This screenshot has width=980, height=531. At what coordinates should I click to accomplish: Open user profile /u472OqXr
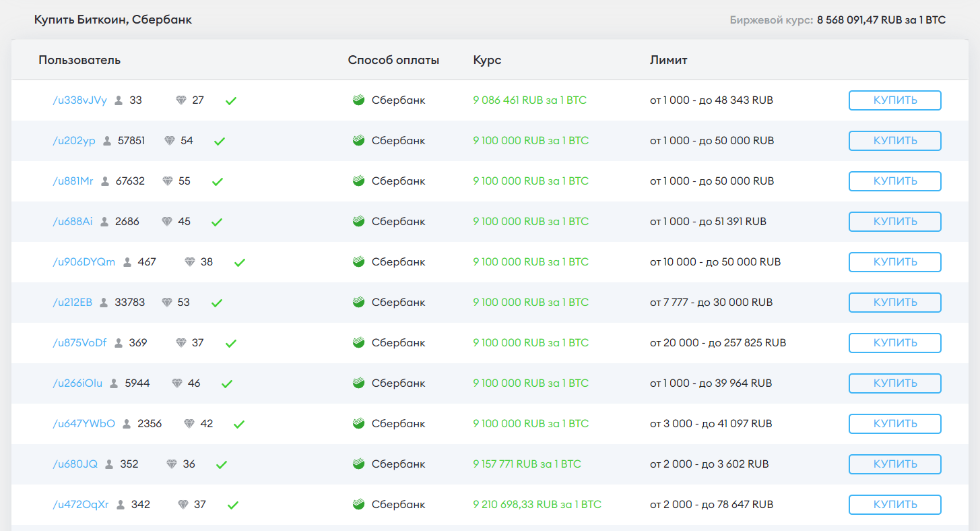click(x=81, y=505)
